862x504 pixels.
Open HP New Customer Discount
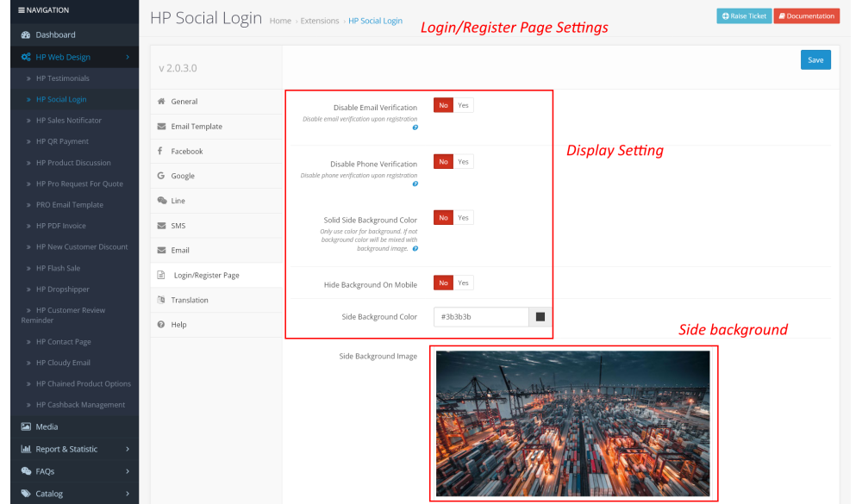pyautogui.click(x=82, y=246)
